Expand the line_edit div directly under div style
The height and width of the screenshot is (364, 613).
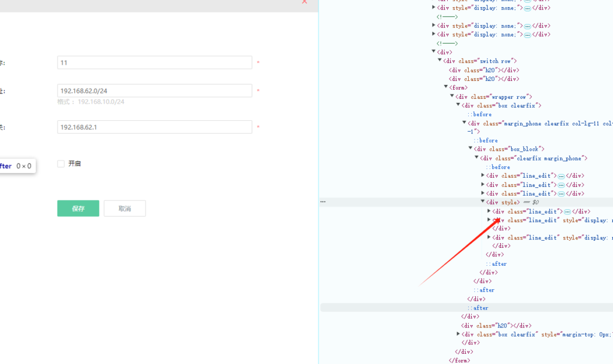click(x=489, y=211)
